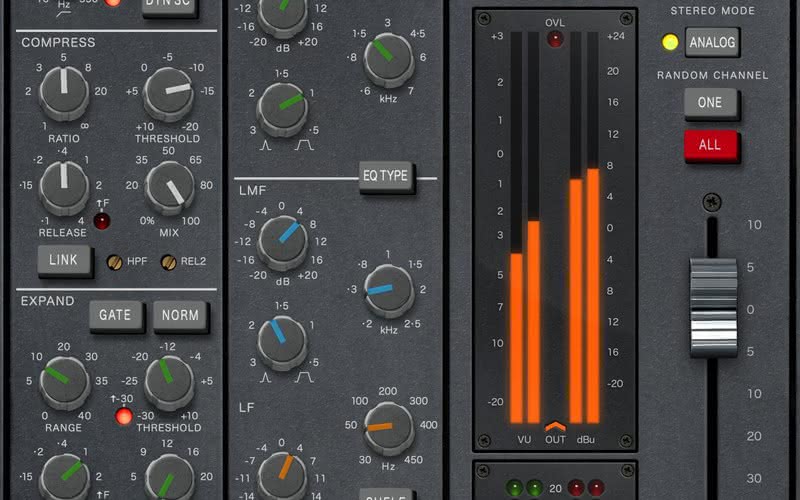Viewport: 800px width, 500px height.
Task: Click the STEREO MODE label
Action: tap(712, 11)
